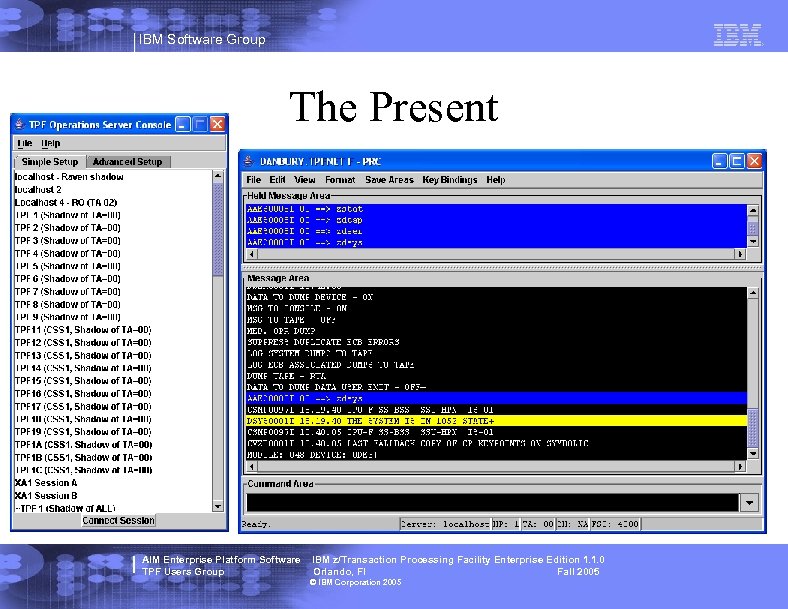The width and height of the screenshot is (788, 609).
Task: Click Held Message Area scroll down arrow
Action: [x=752, y=242]
